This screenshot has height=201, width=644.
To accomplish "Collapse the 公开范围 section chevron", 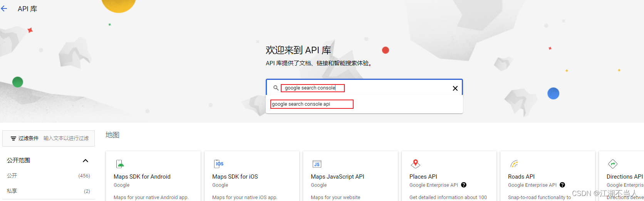I will click(x=86, y=160).
